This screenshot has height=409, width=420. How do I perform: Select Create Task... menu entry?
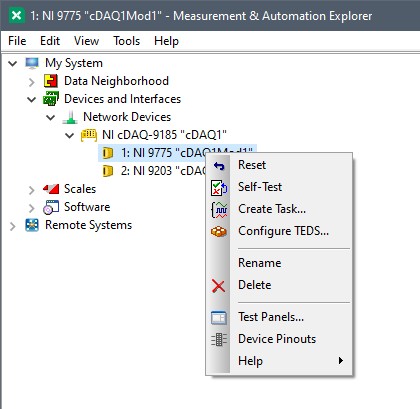click(279, 209)
